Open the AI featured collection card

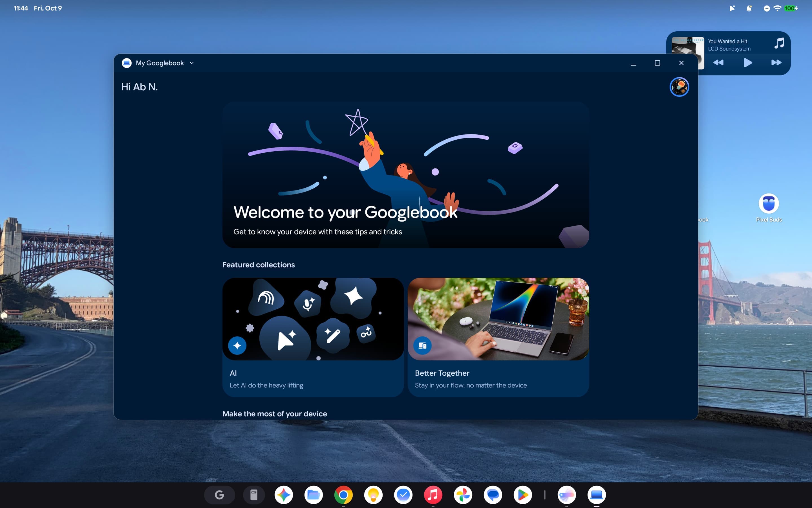click(313, 337)
